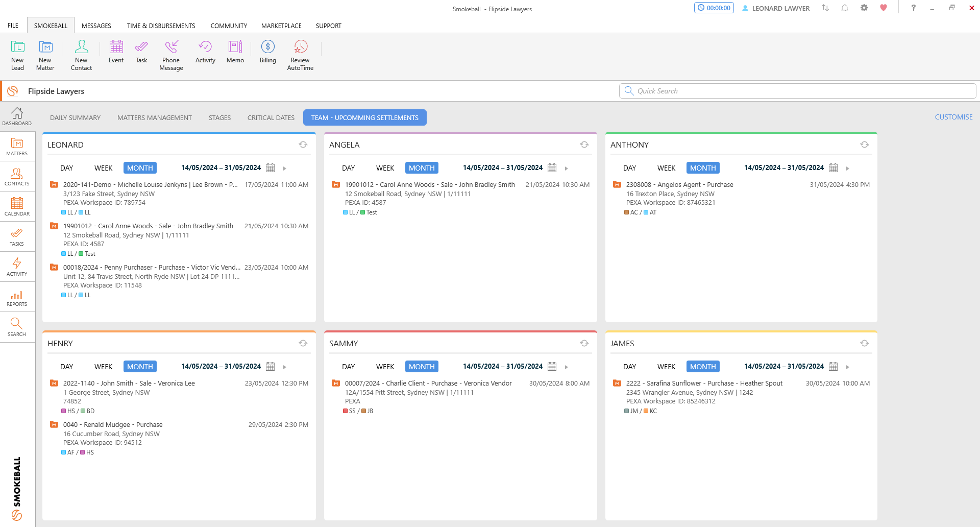Select Month view in Angela panel

[x=422, y=168]
